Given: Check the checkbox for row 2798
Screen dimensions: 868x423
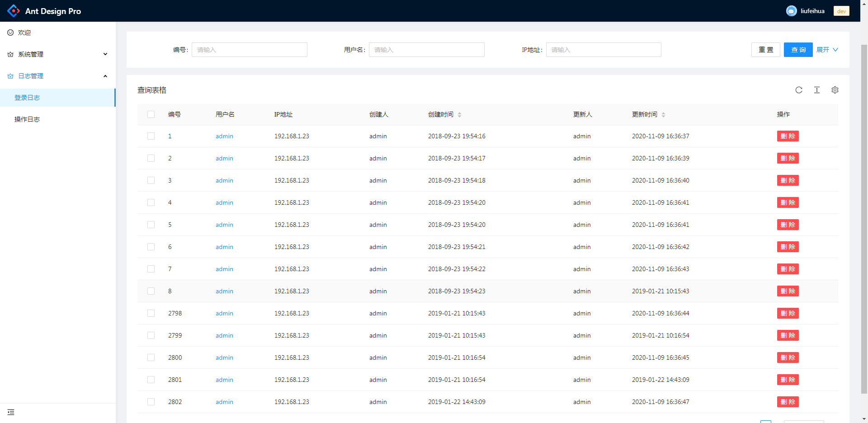Looking at the screenshot, I should tap(151, 313).
